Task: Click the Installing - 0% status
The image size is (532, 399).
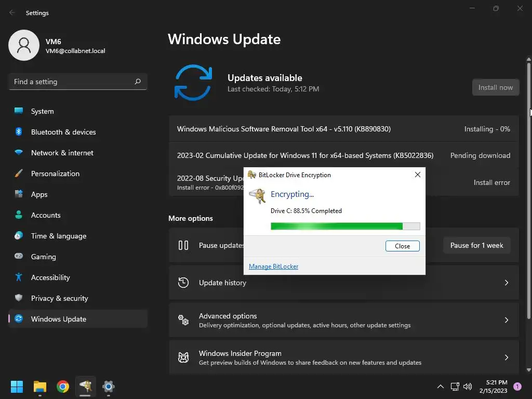Action: [x=487, y=129]
